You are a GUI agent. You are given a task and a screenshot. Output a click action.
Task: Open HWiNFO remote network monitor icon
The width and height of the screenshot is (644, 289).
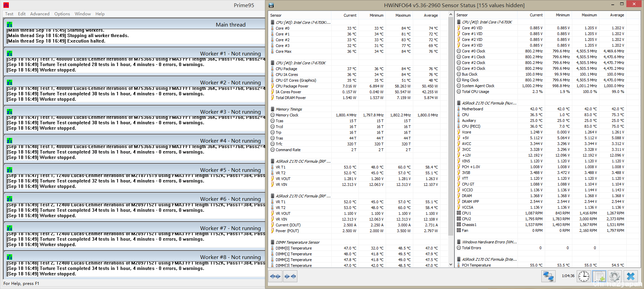548,276
